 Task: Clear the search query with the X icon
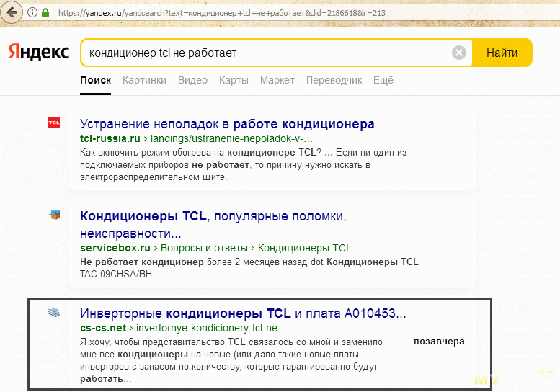tap(458, 53)
